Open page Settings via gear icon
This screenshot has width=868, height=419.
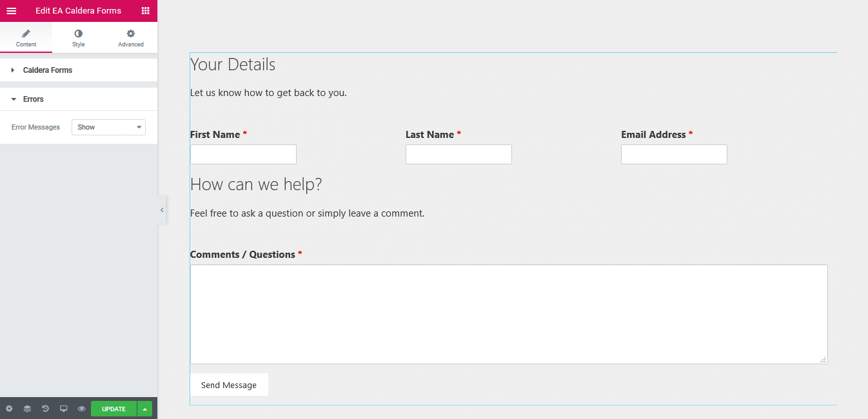point(9,408)
